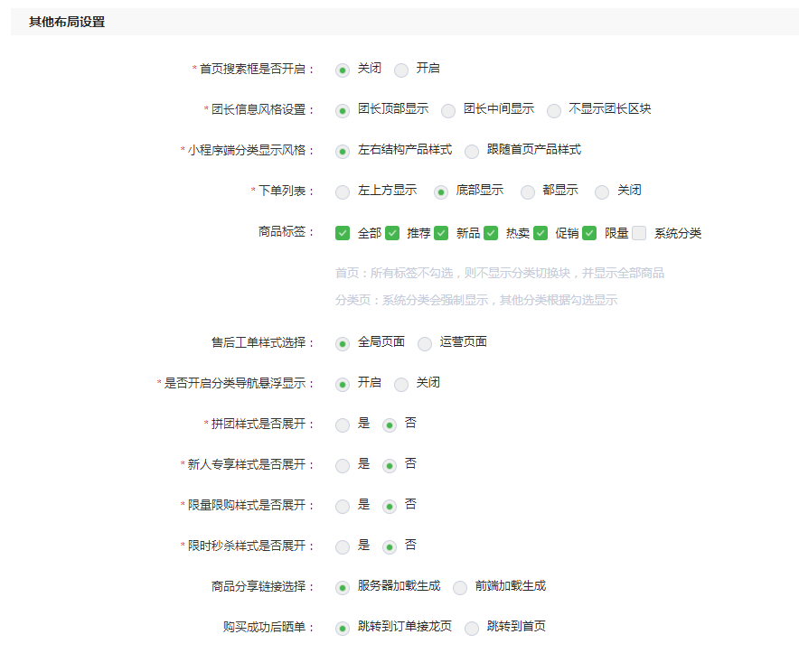
Task: Click the 商品标签 field label
Action: click(x=286, y=231)
